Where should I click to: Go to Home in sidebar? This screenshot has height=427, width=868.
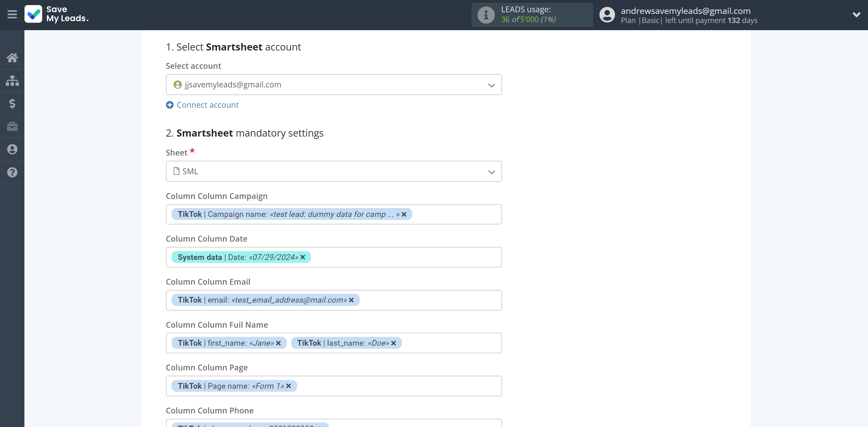click(x=12, y=58)
